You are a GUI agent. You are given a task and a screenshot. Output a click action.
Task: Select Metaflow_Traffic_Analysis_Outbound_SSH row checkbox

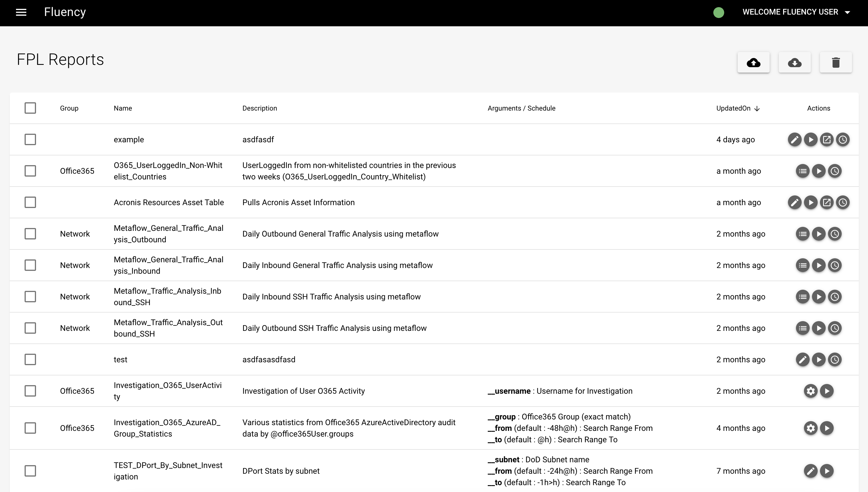[x=30, y=328]
